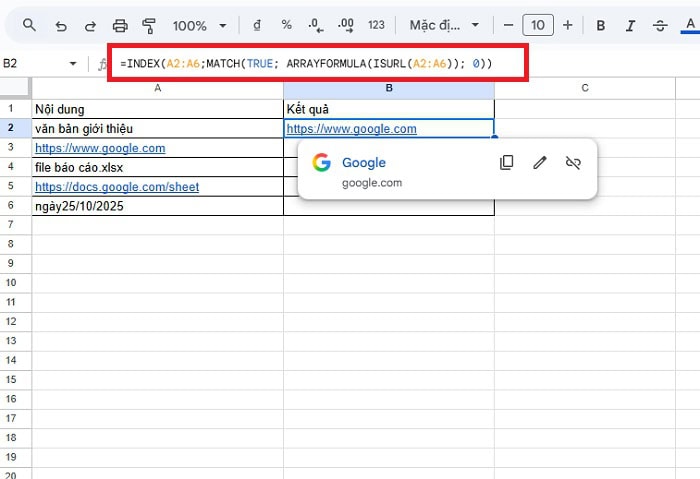Open the 123 more formats menu
700x479 pixels.
pyautogui.click(x=376, y=24)
